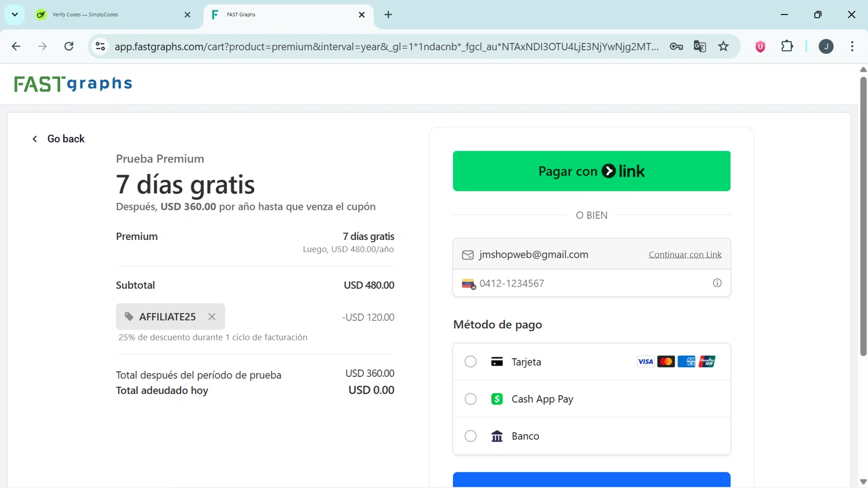Click the phone number input field
The height and width of the screenshot is (488, 868).
(x=591, y=283)
